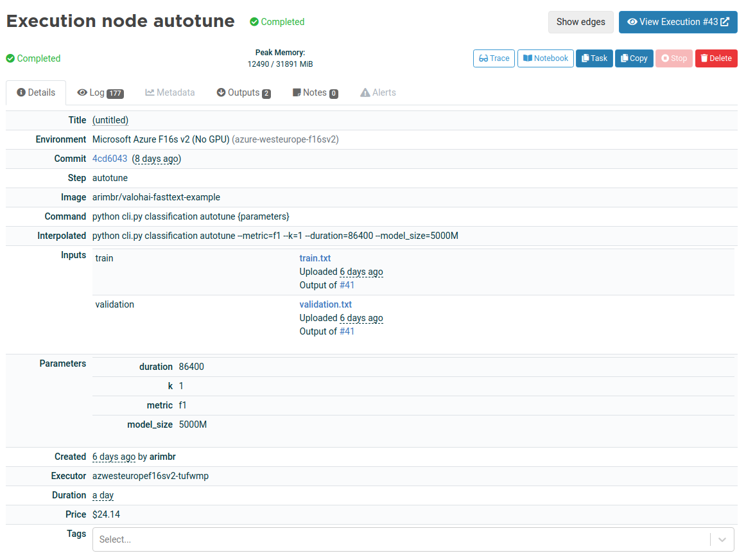Image resolution: width=746 pixels, height=560 pixels.
Task: Open the Notes tab
Action: tap(315, 92)
